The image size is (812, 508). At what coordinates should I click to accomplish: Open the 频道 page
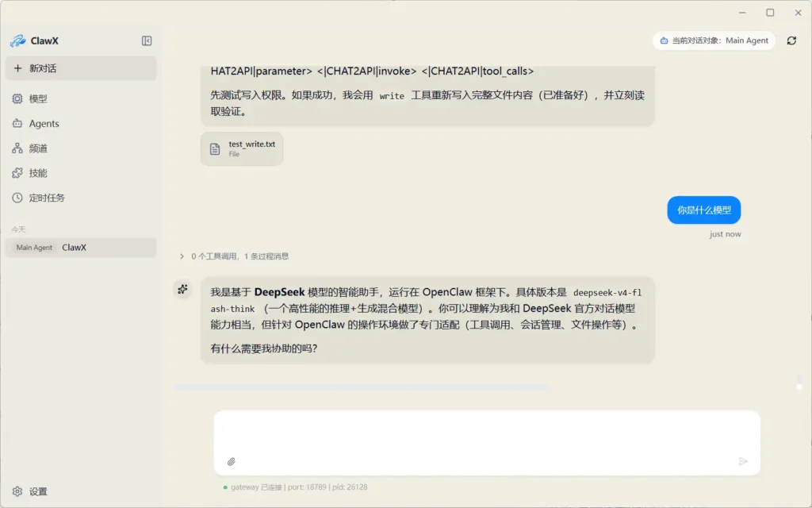[x=81, y=148]
